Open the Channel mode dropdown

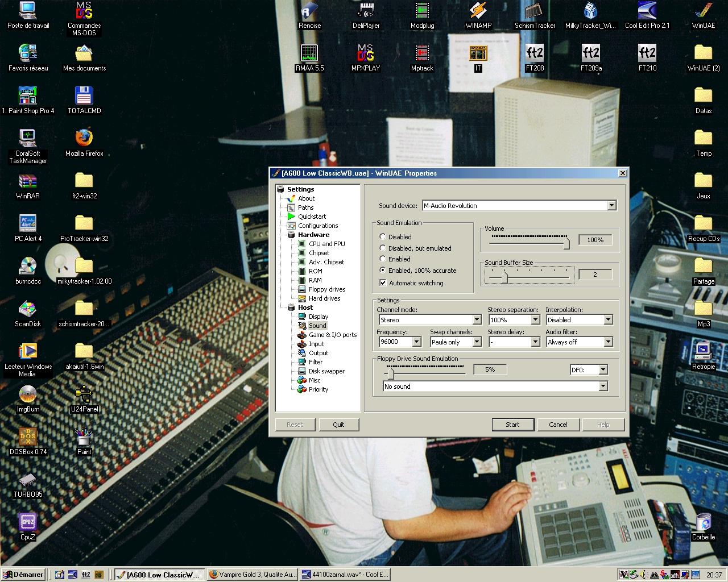(477, 320)
